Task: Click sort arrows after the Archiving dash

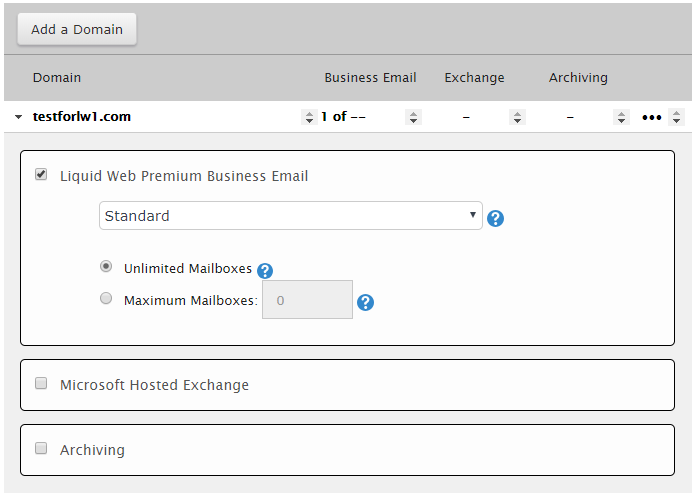Action: (x=621, y=117)
